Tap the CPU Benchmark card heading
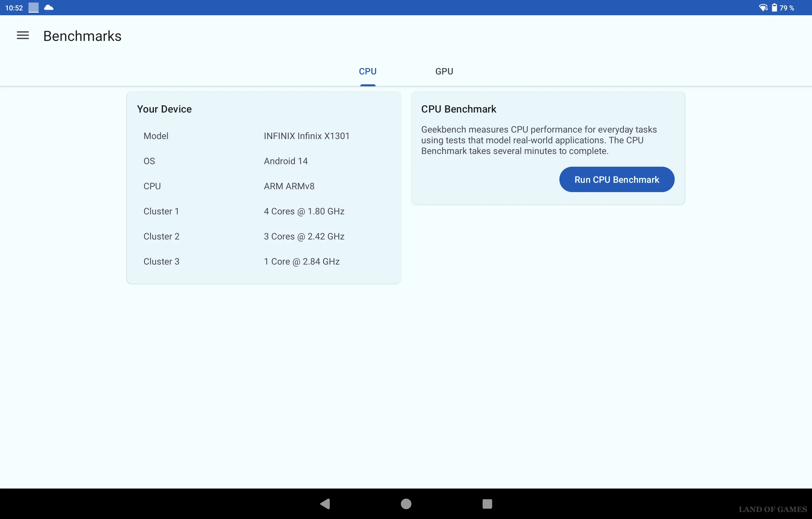812x519 pixels. (x=458, y=109)
